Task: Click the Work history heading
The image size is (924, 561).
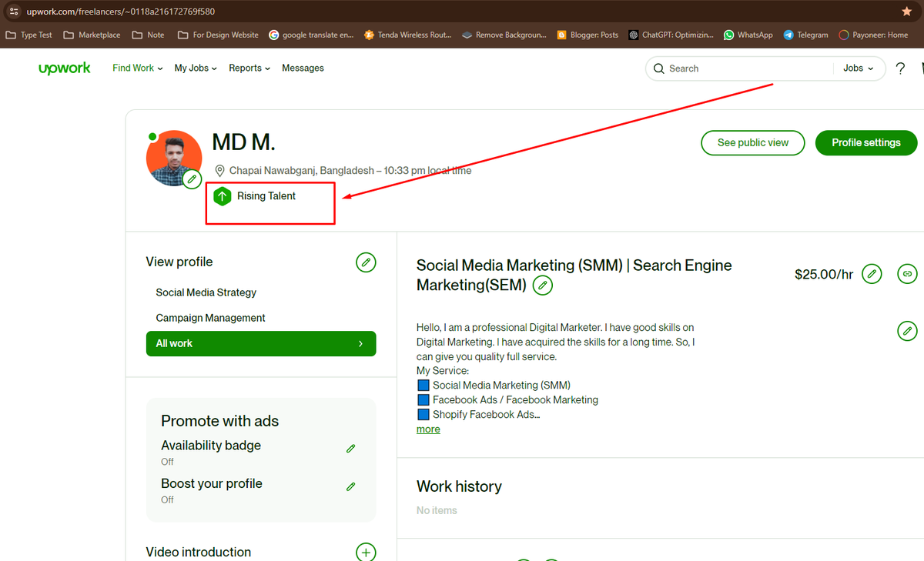Action: pos(459,486)
